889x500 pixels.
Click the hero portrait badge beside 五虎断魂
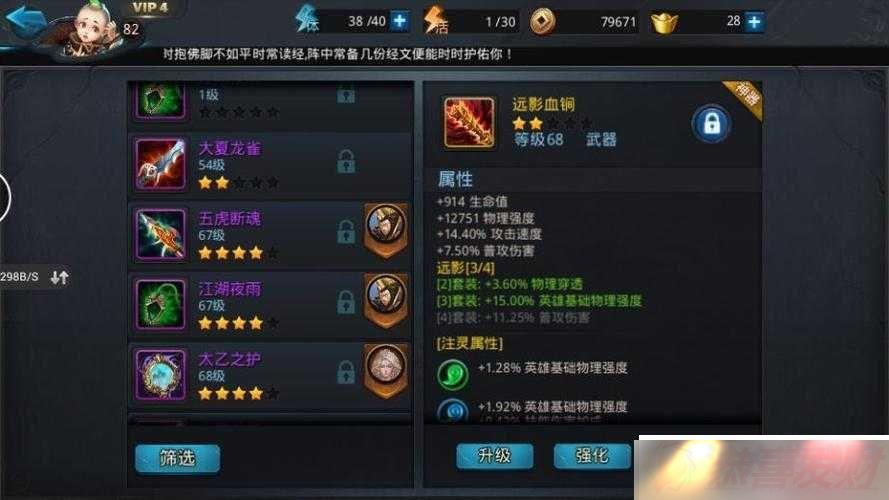(386, 230)
